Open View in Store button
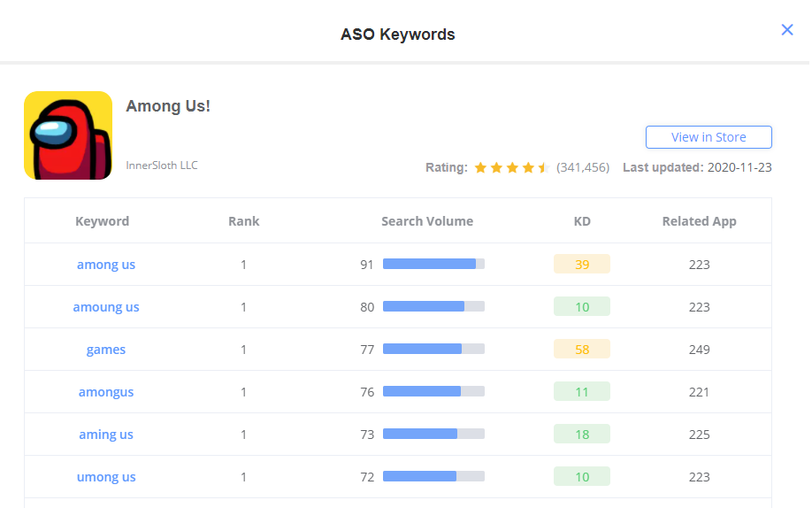 [x=708, y=137]
